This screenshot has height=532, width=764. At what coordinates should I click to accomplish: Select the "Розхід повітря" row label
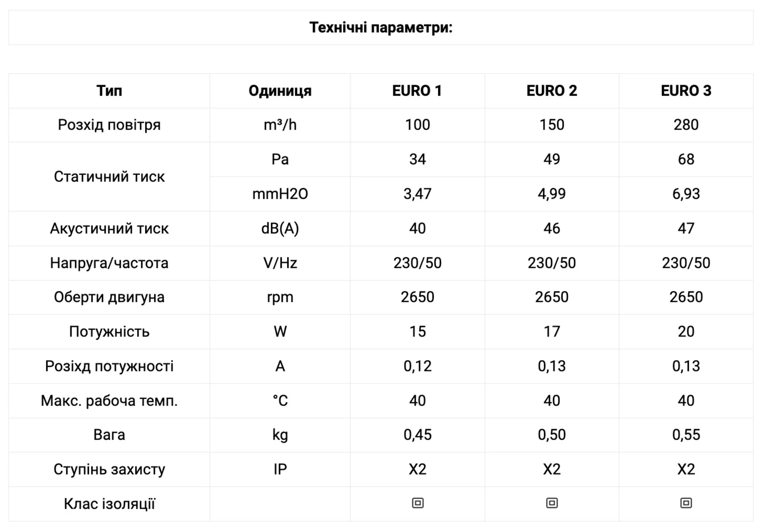[x=109, y=125]
